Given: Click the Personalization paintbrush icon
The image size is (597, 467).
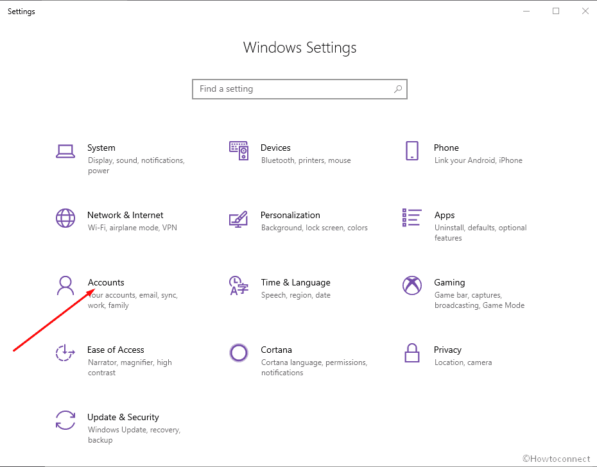Looking at the screenshot, I should (x=238, y=219).
